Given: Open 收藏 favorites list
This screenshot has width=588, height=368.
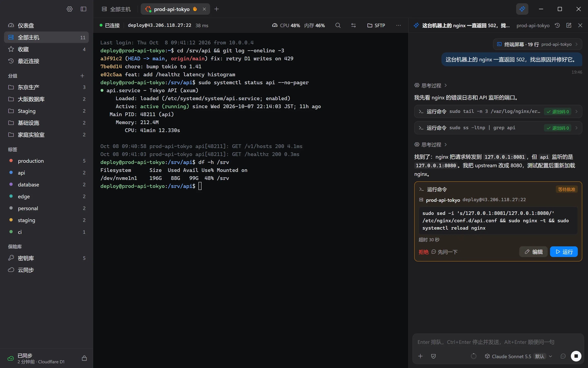Looking at the screenshot, I should pyautogui.click(x=46, y=49).
